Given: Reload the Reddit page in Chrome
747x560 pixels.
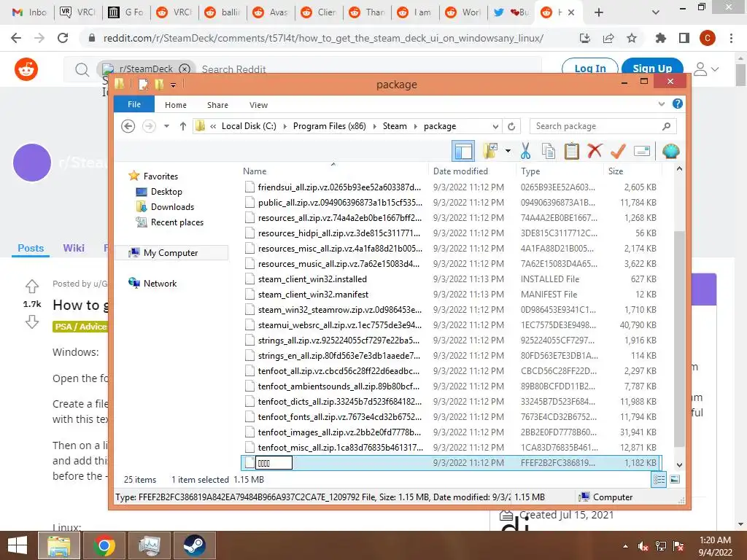Looking at the screenshot, I should pyautogui.click(x=63, y=38).
